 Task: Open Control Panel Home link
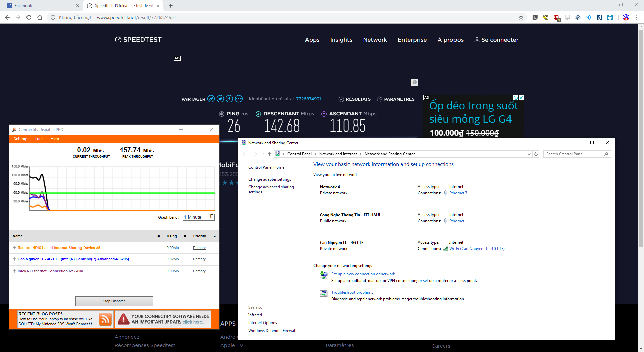[x=266, y=167]
